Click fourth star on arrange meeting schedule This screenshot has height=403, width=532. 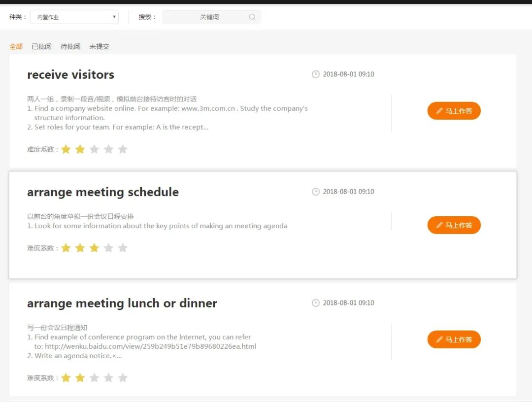point(108,248)
